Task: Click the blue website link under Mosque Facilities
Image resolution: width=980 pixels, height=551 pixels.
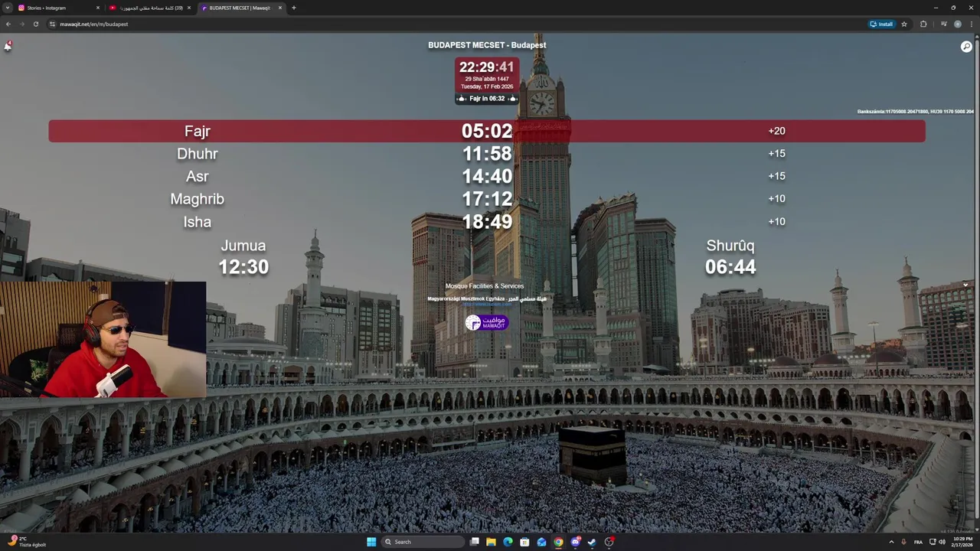Action: tap(487, 305)
